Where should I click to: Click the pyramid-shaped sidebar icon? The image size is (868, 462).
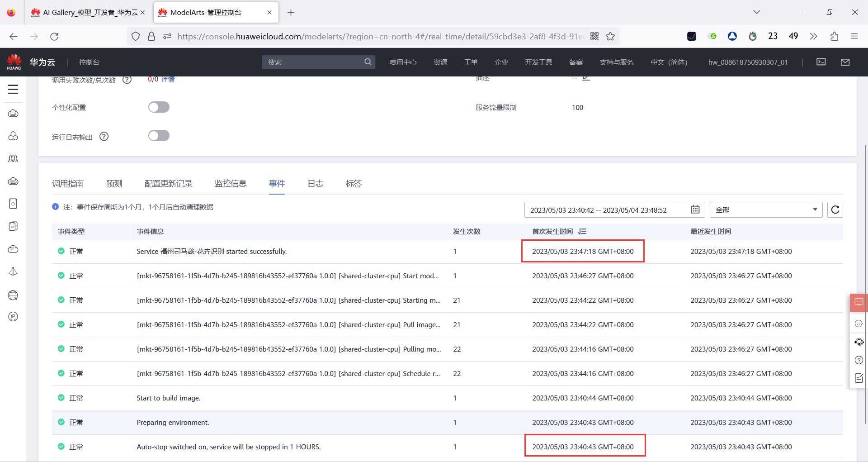[13, 271]
